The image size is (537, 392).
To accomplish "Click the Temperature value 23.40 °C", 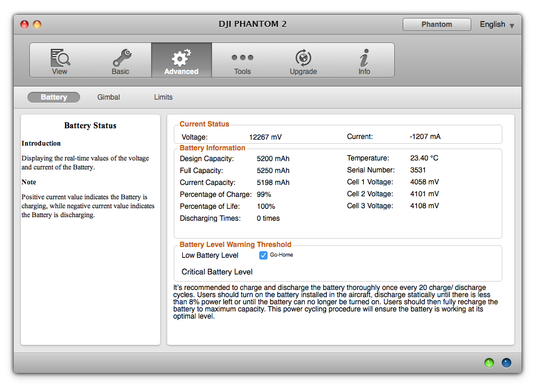I will [424, 158].
